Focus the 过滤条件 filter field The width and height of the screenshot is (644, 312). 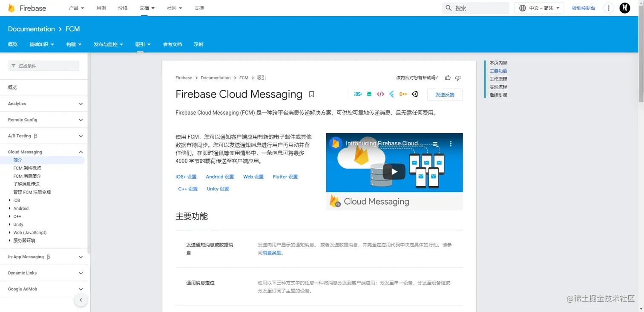(x=44, y=66)
